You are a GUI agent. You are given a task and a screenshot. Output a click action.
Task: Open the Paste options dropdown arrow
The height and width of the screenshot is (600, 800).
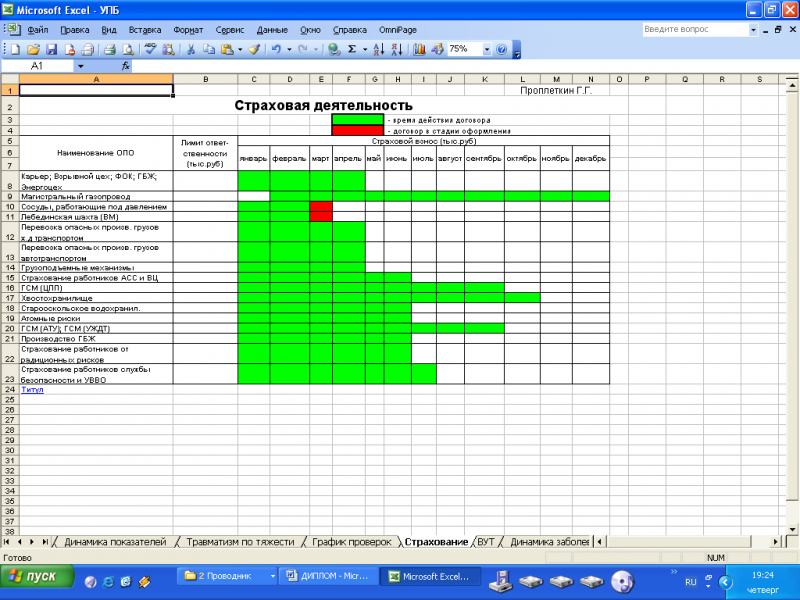pos(240,49)
